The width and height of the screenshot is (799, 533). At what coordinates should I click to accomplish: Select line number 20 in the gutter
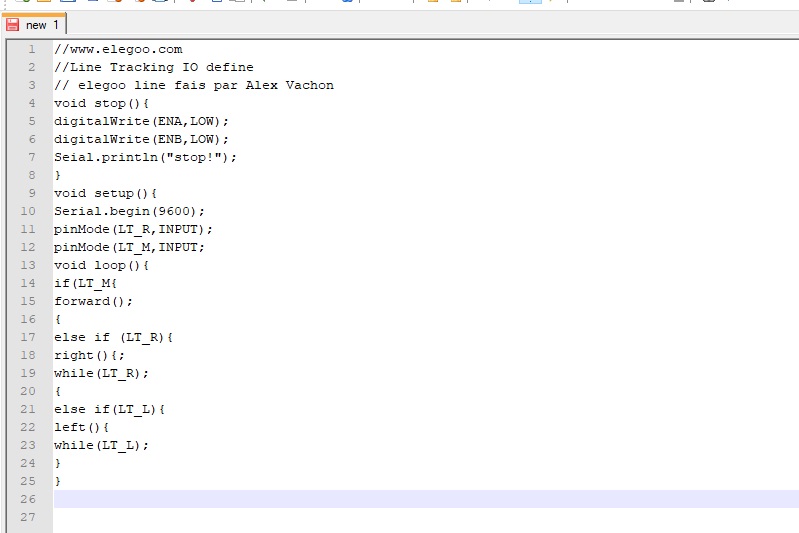(28, 391)
